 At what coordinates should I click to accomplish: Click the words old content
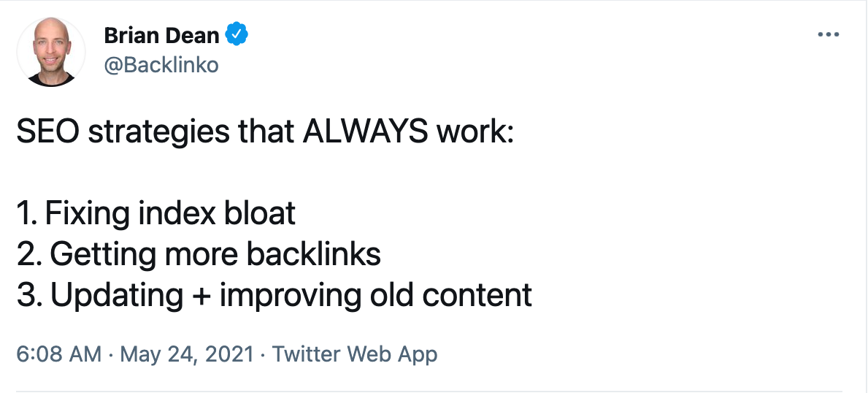tap(469, 295)
